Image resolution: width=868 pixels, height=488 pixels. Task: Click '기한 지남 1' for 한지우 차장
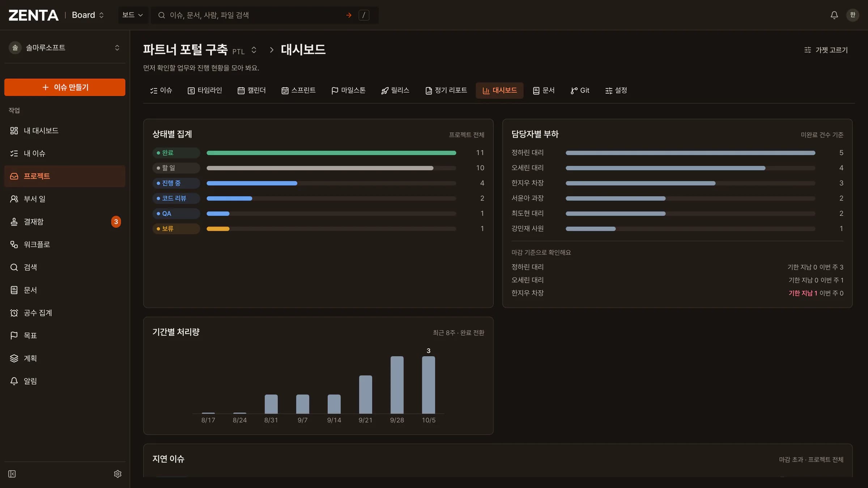click(803, 293)
